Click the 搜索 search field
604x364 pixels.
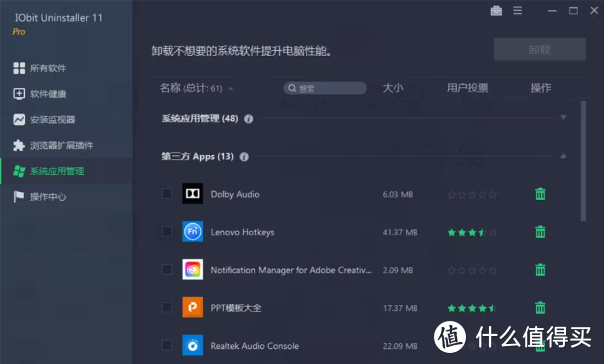click(x=325, y=88)
